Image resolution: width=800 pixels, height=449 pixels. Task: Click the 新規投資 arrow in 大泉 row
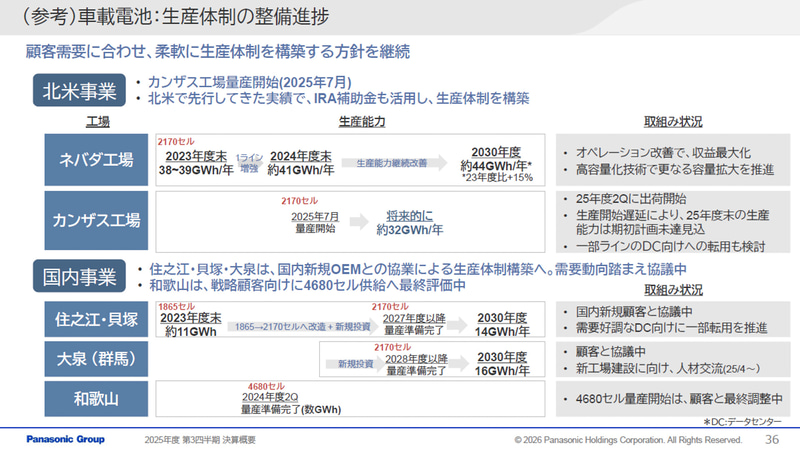(x=356, y=364)
